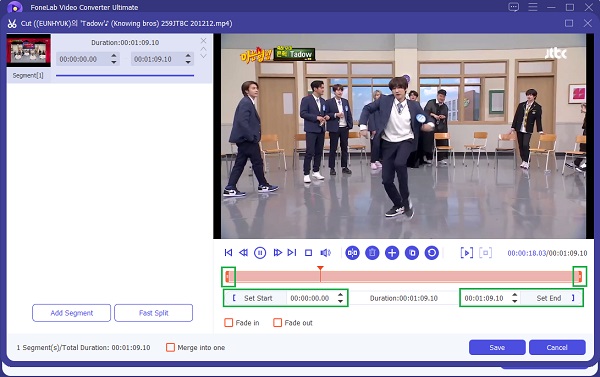Click the Set End time field 00:01:09.10

point(485,298)
